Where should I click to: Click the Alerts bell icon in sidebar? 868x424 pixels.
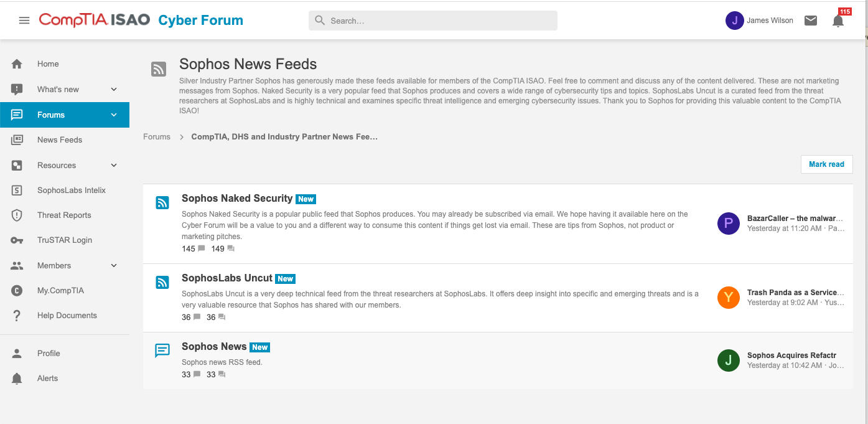click(17, 379)
